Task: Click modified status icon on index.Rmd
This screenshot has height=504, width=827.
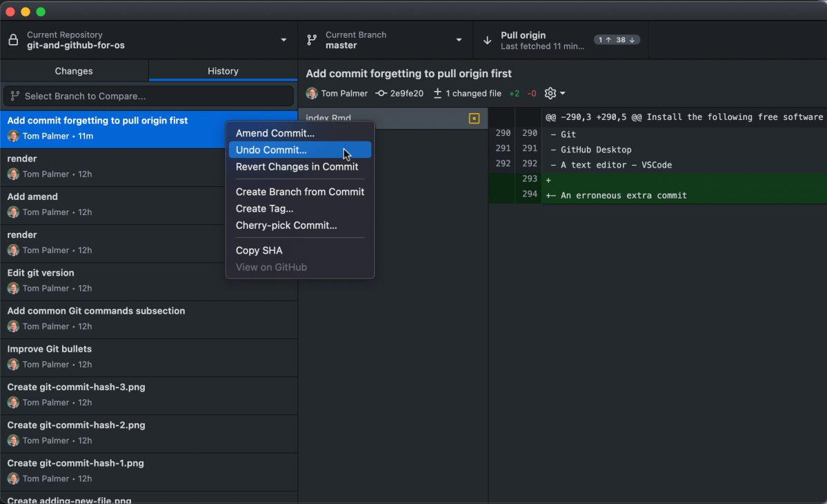Action: coord(474,119)
